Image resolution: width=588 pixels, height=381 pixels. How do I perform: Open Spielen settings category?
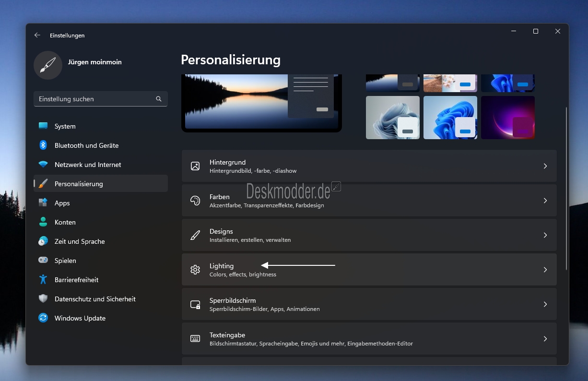101,261
